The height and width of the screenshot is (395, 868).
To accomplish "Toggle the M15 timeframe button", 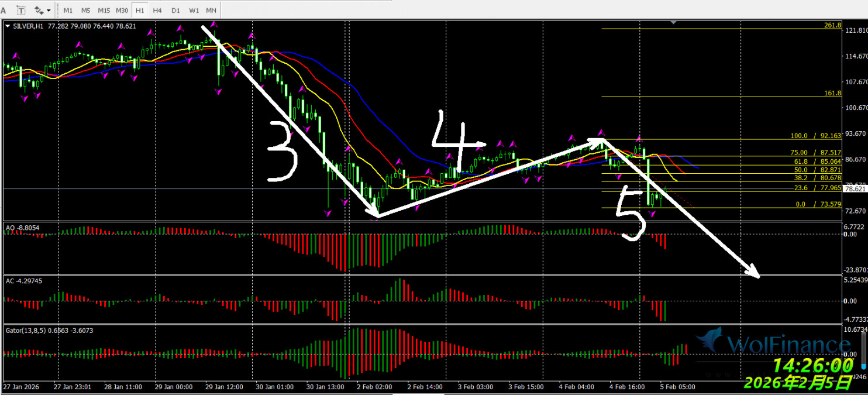I will (x=104, y=10).
